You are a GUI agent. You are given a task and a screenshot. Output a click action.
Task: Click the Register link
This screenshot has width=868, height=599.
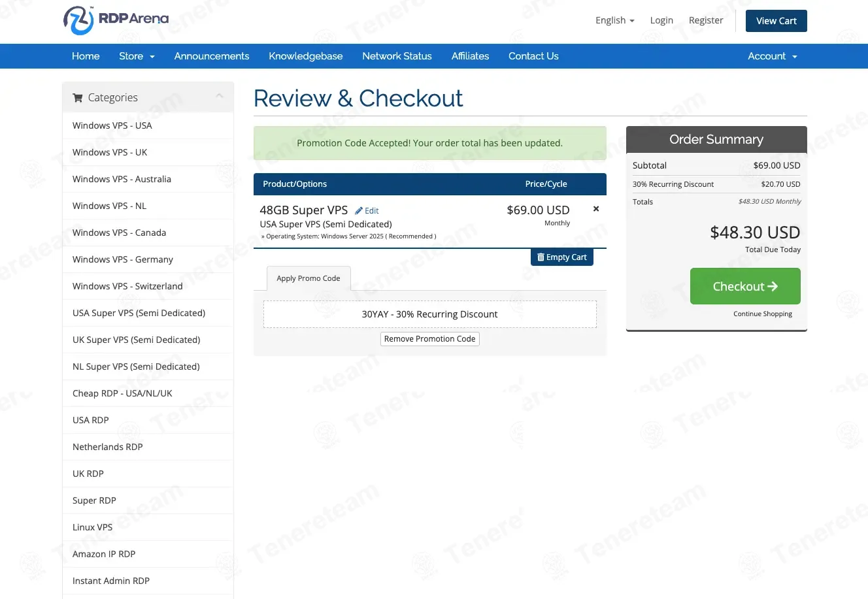click(706, 20)
